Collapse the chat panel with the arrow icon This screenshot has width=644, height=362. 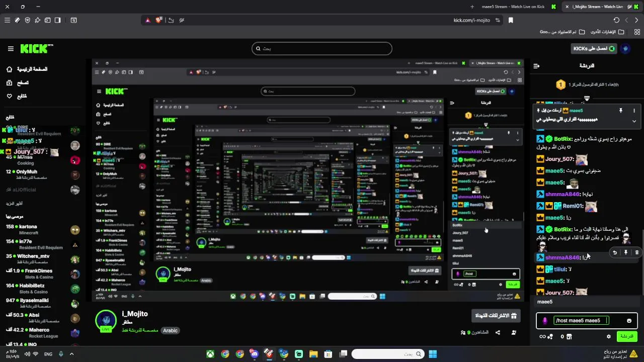tap(536, 66)
